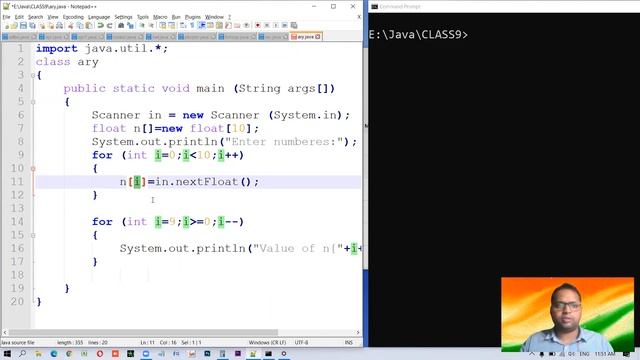Viewport: 640px width, 360px height.
Task: Click the Print toolbar icon
Action: tap(59, 25)
